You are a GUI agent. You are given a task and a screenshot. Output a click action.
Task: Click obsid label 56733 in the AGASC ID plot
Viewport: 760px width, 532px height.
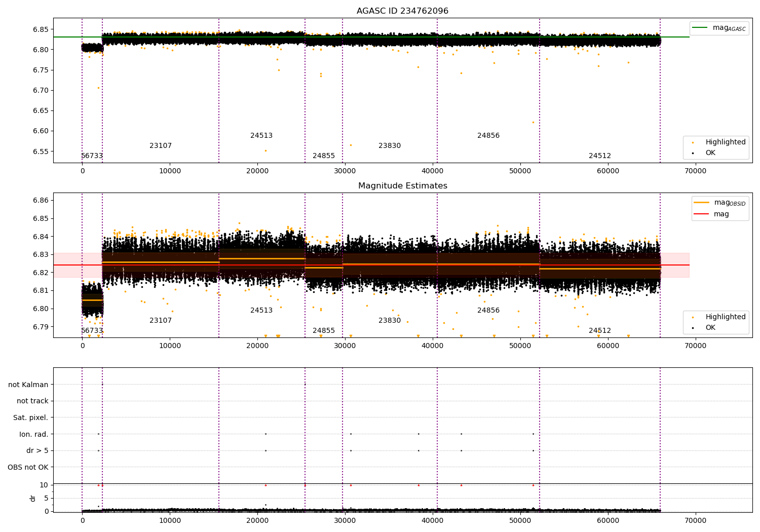[92, 156]
